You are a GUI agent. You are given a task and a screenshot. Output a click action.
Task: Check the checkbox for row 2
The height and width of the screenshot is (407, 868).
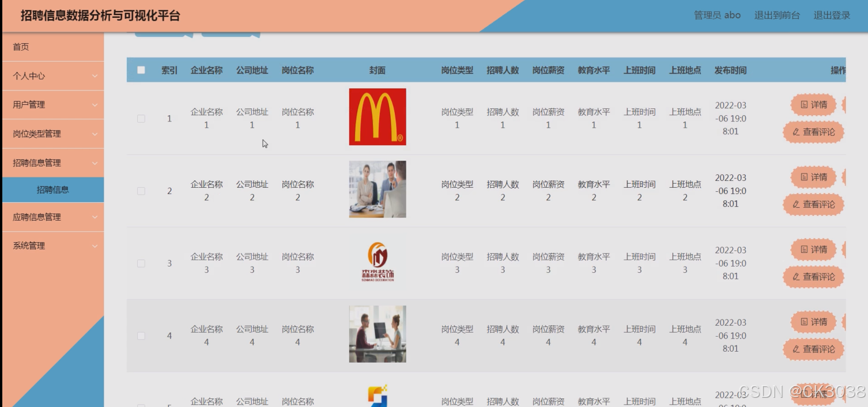(141, 191)
